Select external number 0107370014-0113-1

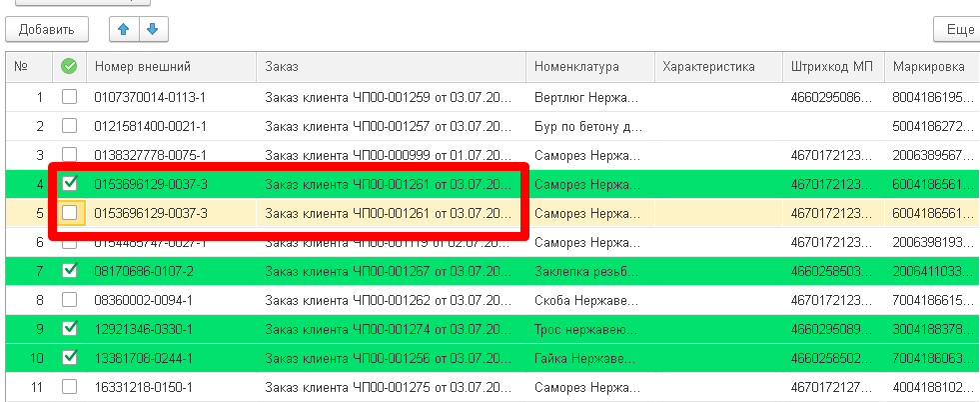pos(151,97)
